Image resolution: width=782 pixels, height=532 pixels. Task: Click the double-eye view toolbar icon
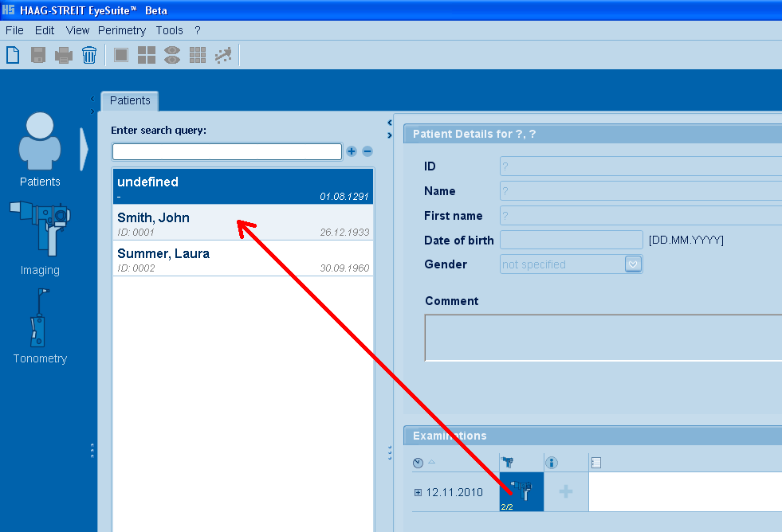point(172,55)
